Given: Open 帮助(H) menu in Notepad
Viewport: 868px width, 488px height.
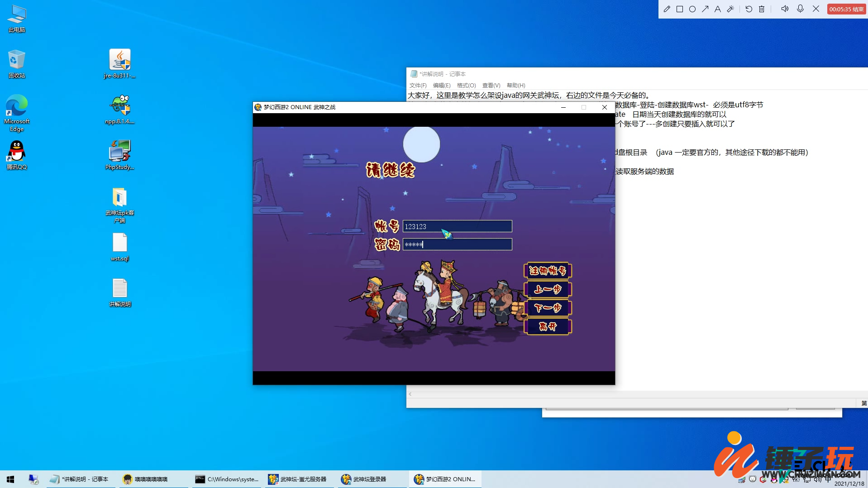Looking at the screenshot, I should pyautogui.click(x=516, y=86).
